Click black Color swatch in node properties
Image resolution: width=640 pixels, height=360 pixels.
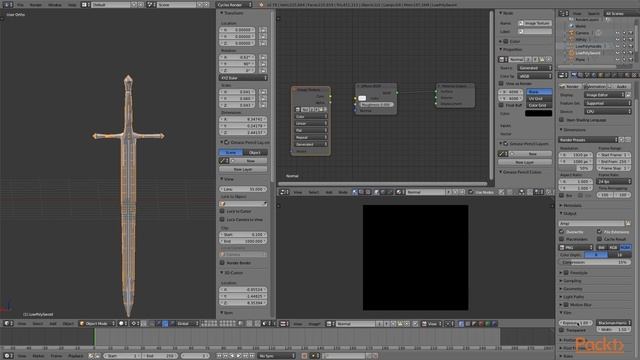[539, 113]
